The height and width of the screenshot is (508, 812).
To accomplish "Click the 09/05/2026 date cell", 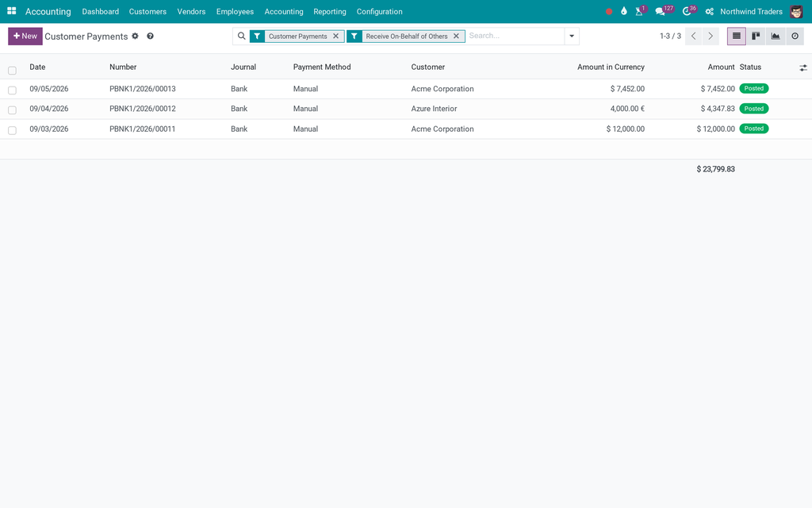I will [48, 89].
